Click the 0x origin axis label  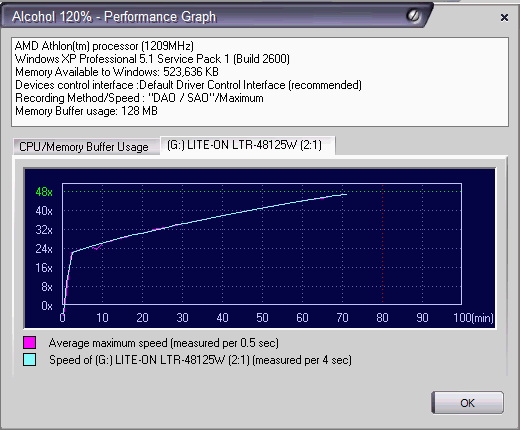point(47,306)
